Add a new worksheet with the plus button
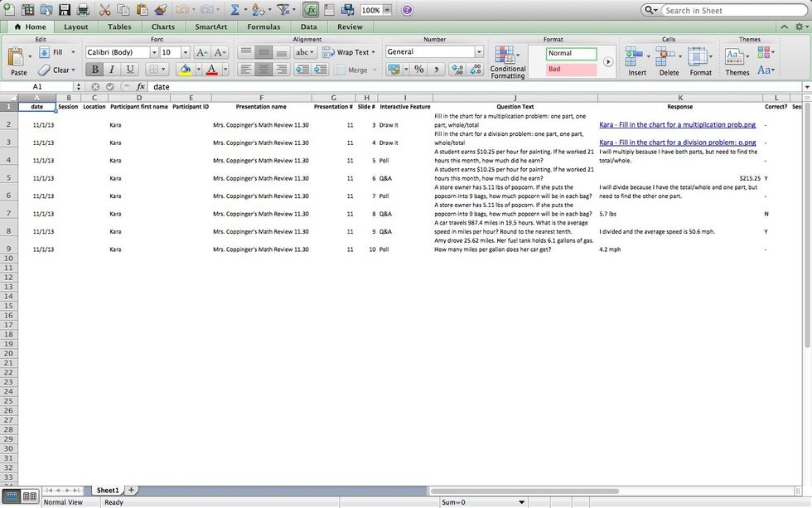The image size is (812, 508). 131,490
